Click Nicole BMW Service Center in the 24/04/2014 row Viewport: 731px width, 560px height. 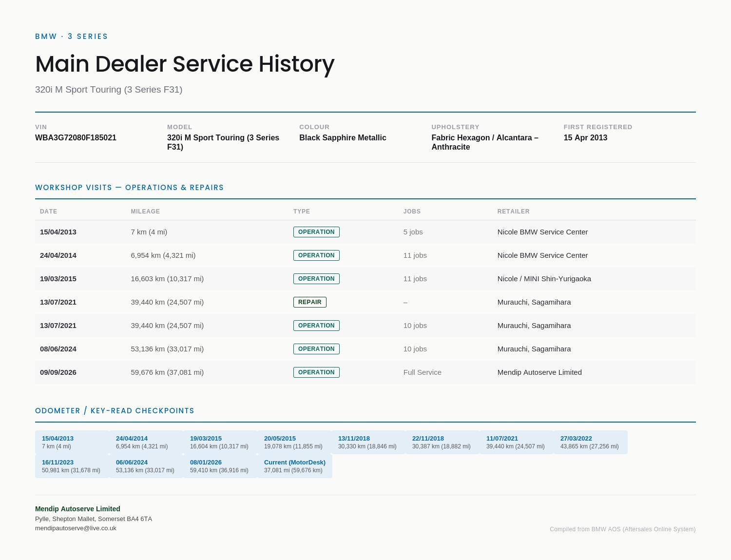pos(542,255)
